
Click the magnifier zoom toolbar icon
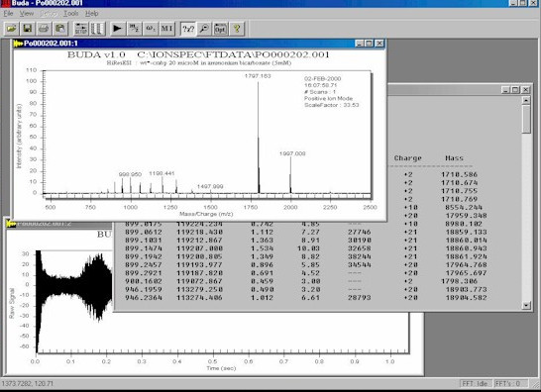[204, 29]
